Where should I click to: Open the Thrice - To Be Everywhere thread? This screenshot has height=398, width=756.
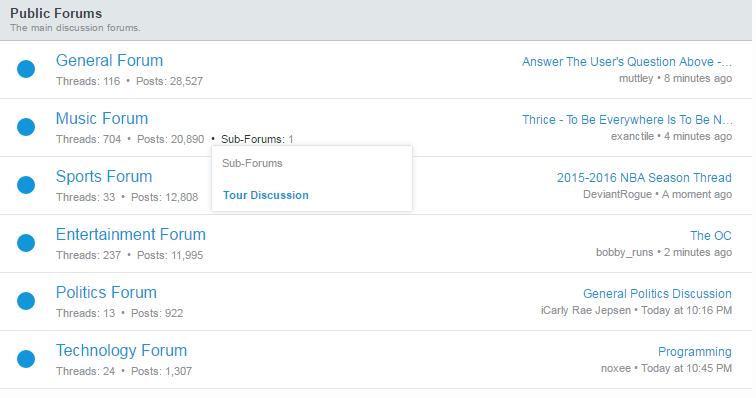pyautogui.click(x=627, y=120)
